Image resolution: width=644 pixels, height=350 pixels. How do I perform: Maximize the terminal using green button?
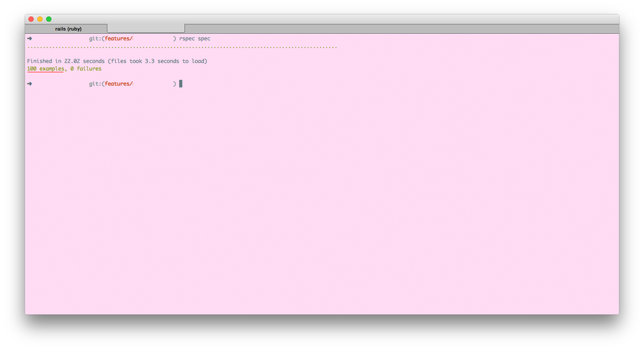pos(49,19)
